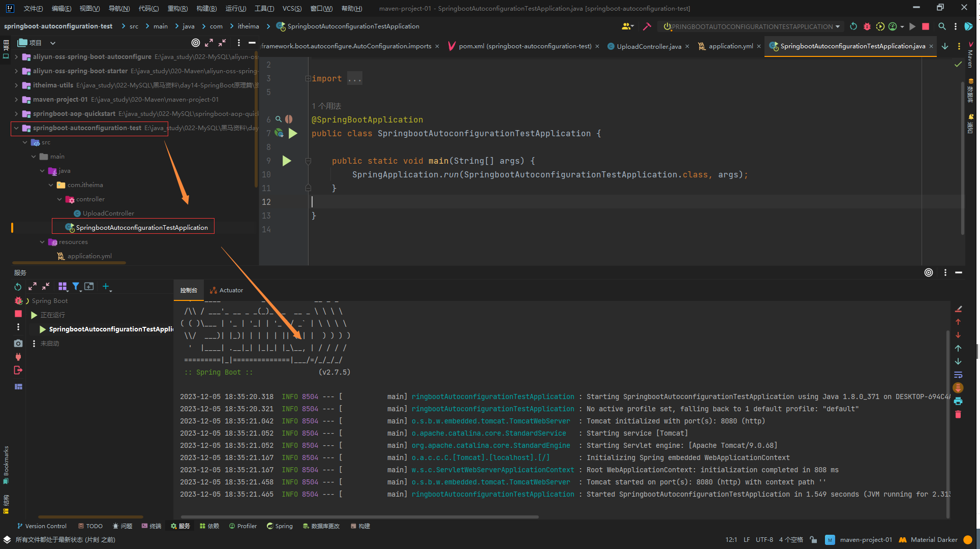
Task: Click the Select Opened File target icon in the project panel
Action: pyautogui.click(x=196, y=43)
